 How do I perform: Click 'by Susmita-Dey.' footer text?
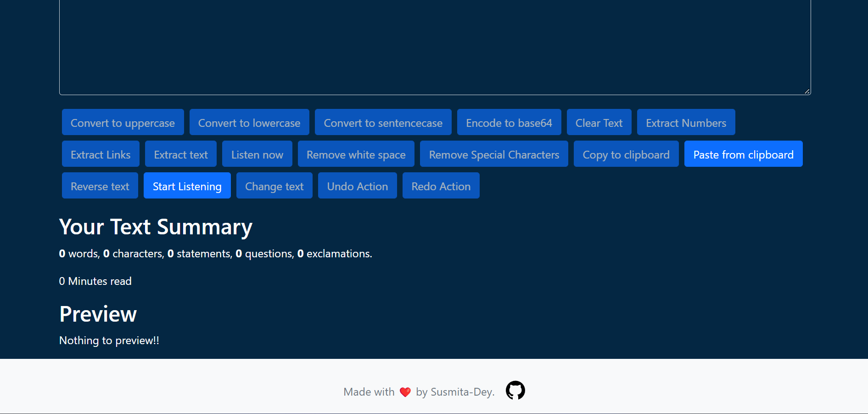coord(455,392)
